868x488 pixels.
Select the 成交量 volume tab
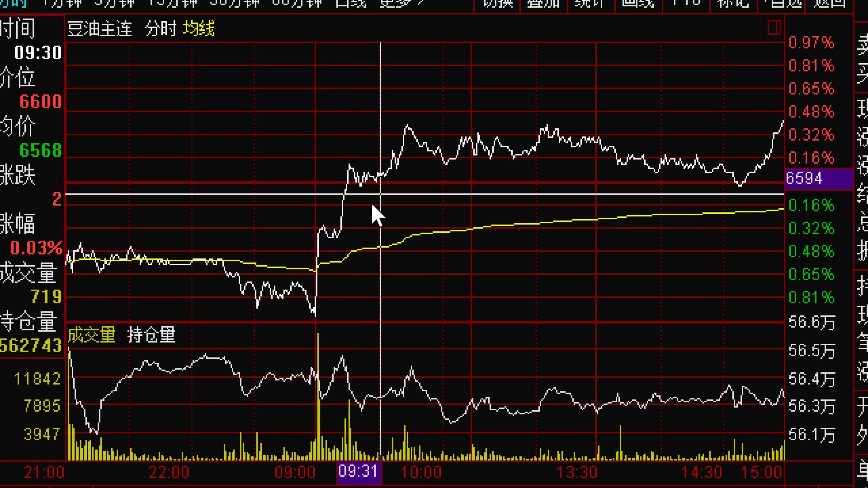92,335
